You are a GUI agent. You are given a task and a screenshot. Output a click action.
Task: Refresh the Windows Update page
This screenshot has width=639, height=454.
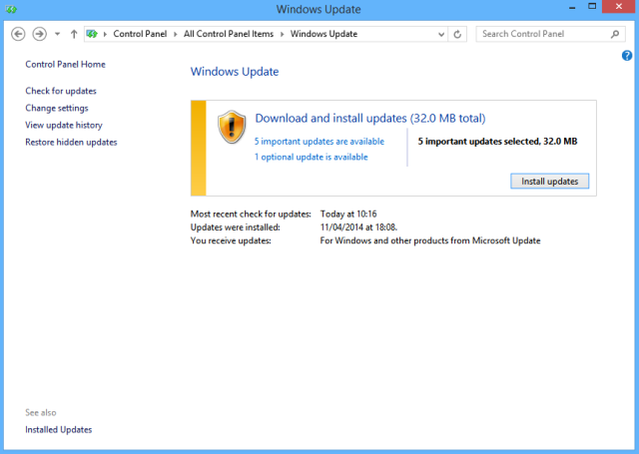coord(457,35)
